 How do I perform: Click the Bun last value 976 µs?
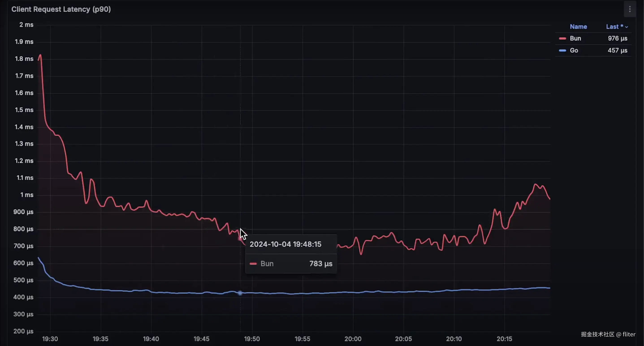pos(617,38)
